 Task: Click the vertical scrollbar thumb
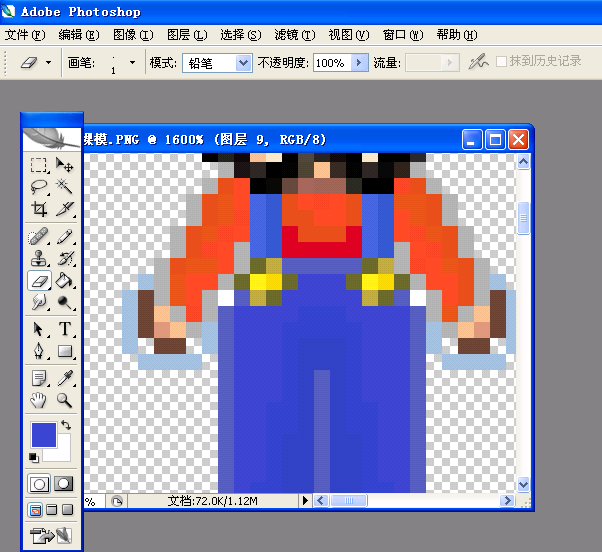coord(523,218)
